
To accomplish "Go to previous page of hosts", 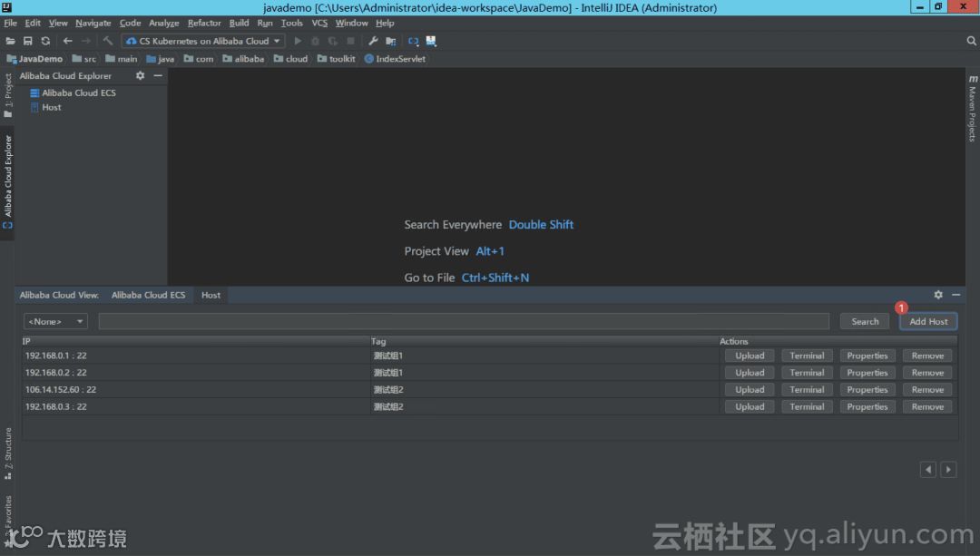I will click(928, 470).
